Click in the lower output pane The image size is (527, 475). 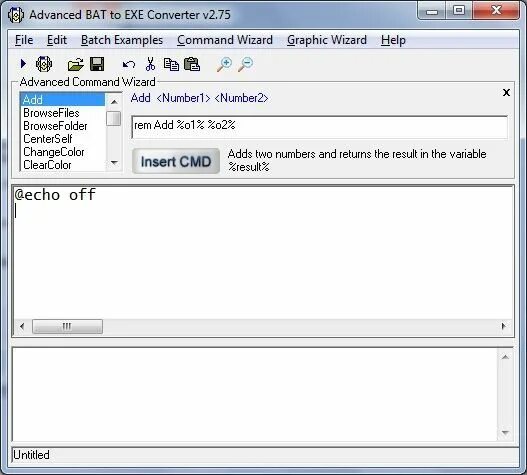[x=255, y=395]
